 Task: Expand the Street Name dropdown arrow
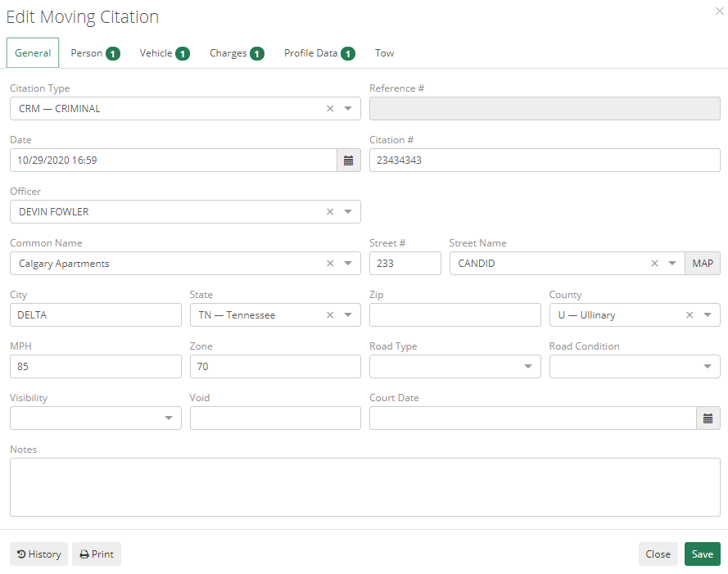click(x=671, y=264)
